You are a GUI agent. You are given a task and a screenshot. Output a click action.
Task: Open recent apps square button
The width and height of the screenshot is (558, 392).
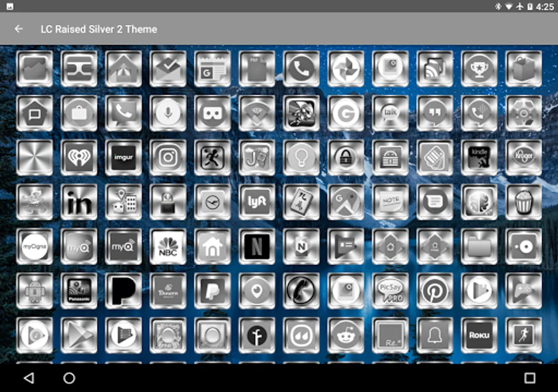coord(530,378)
